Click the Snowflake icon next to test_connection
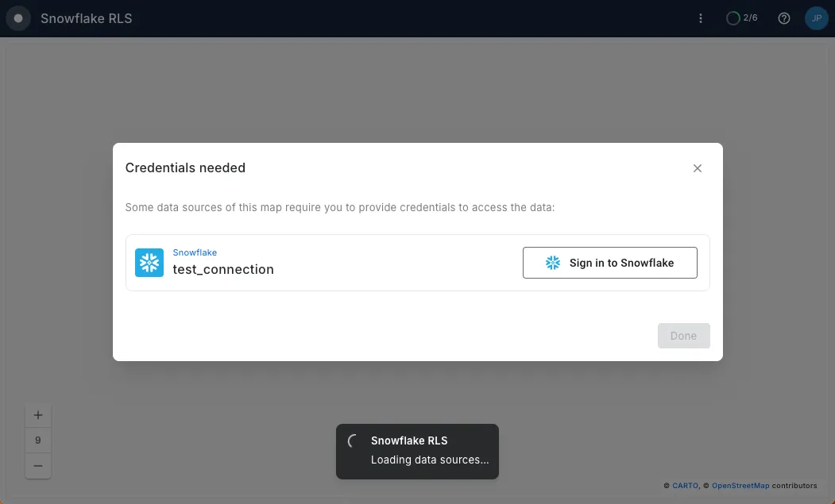 click(x=149, y=262)
